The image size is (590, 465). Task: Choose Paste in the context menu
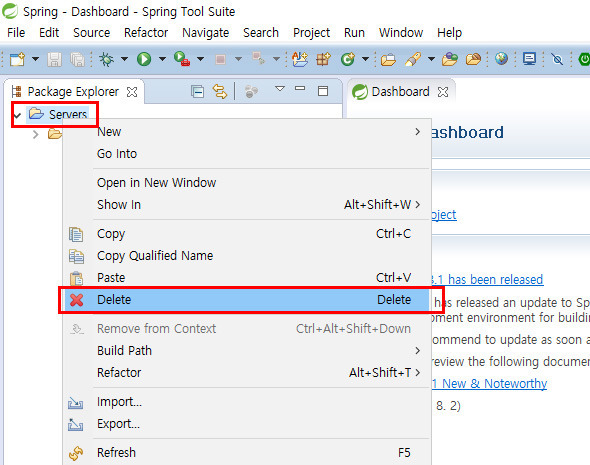(x=247, y=278)
